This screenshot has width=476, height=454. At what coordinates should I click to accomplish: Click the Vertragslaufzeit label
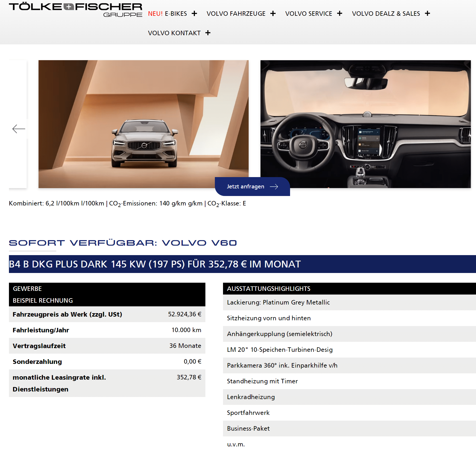coord(39,346)
